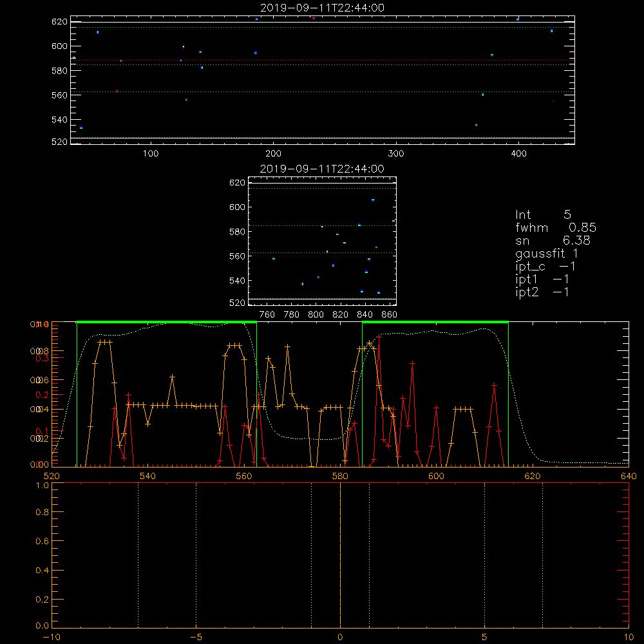Click x-axis label 580 on the spectrum plot
Screen dimensions: 644x644
pos(340,477)
